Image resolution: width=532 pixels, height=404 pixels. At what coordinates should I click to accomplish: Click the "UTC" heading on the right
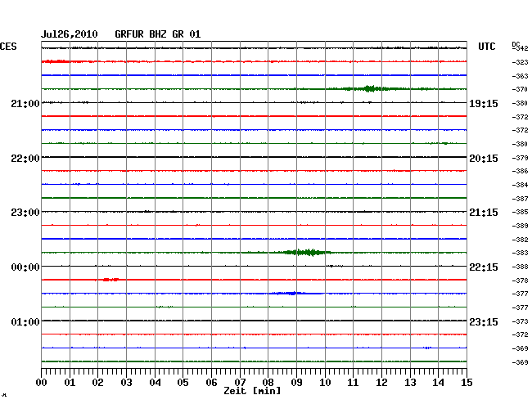pyautogui.click(x=486, y=47)
